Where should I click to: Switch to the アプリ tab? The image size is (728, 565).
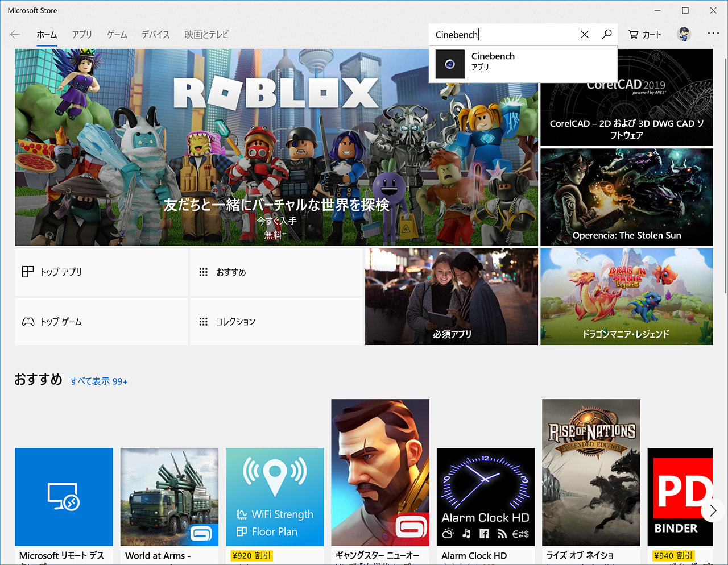pos(82,35)
